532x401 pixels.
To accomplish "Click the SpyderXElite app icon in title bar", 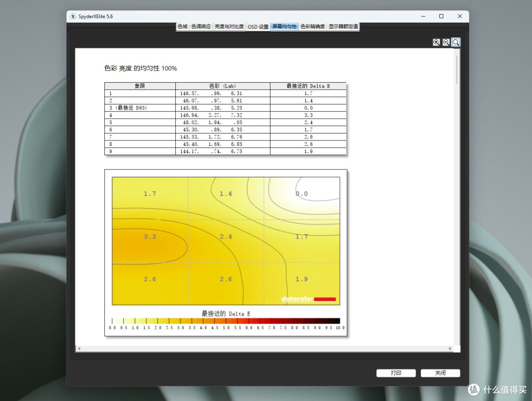I will click(73, 16).
